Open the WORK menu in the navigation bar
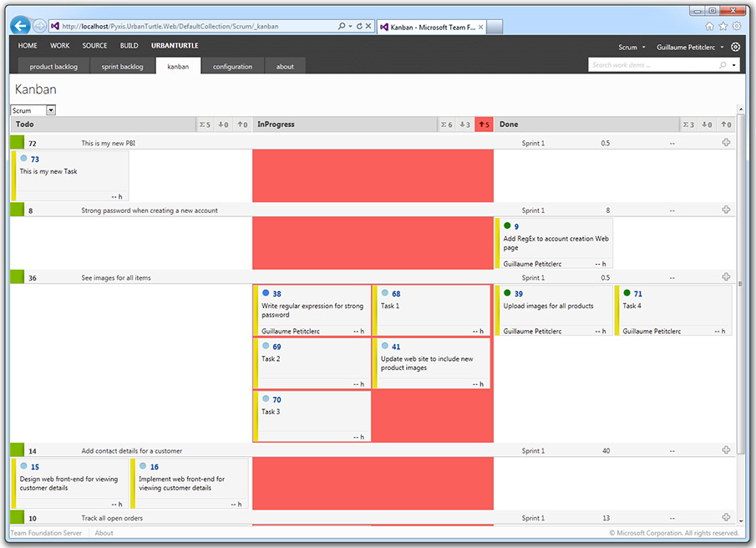Image resolution: width=756 pixels, height=548 pixels. 59,46
